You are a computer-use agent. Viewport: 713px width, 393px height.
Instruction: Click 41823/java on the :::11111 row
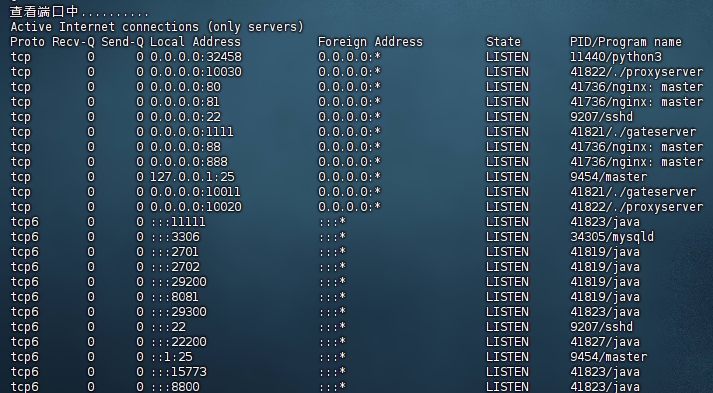605,222
